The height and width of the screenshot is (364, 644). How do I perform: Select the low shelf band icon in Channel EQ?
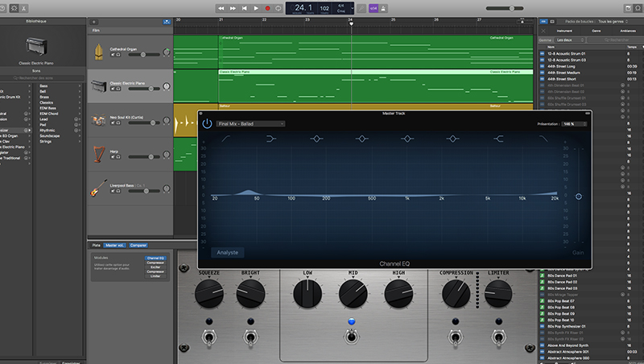coord(271,139)
